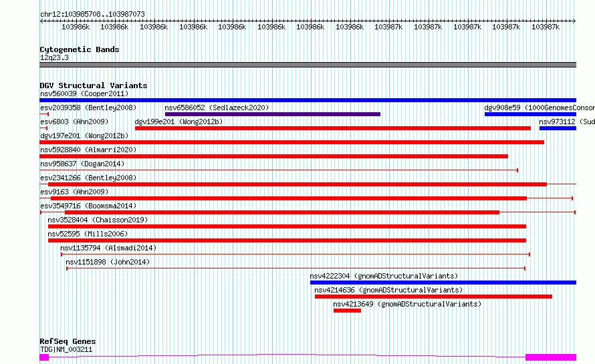Click nsv5928840 (Almarri2020) label

click(88, 150)
